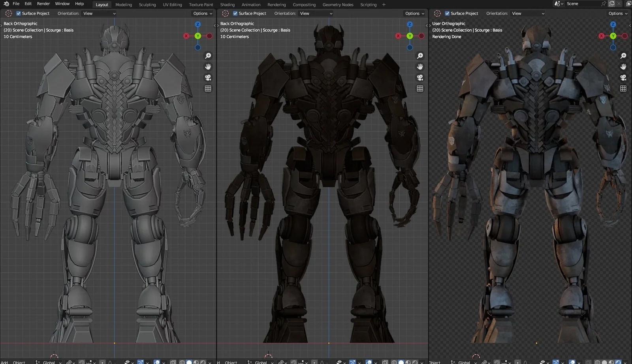
Task: Activate the hand pan icon in middle viewport
Action: (420, 66)
